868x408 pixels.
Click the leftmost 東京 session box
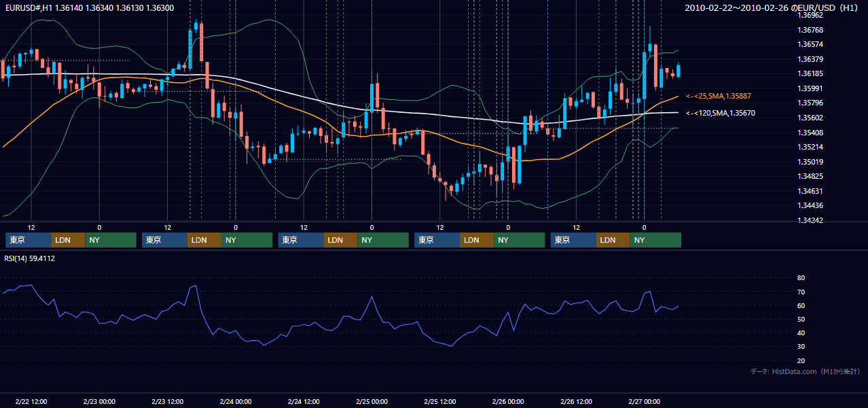tap(29, 240)
